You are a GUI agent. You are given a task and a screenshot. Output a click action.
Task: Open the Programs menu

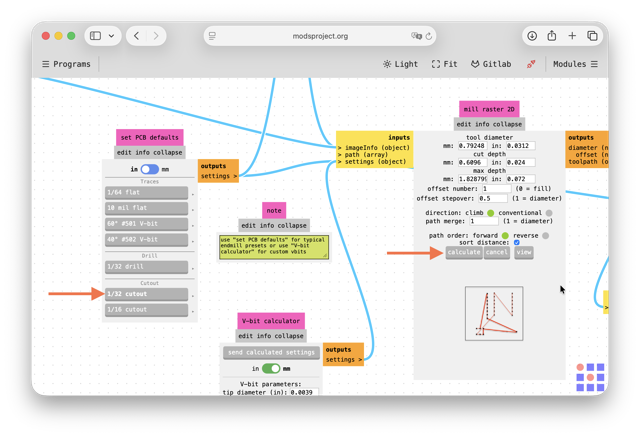[66, 64]
